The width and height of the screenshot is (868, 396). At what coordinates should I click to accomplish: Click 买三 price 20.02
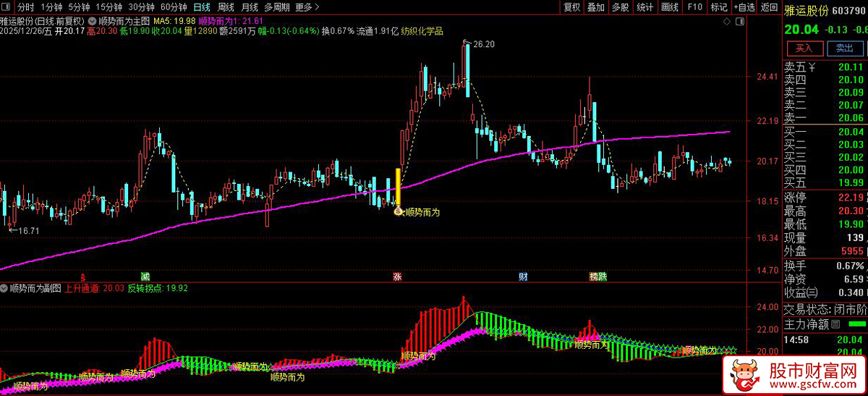(851, 156)
